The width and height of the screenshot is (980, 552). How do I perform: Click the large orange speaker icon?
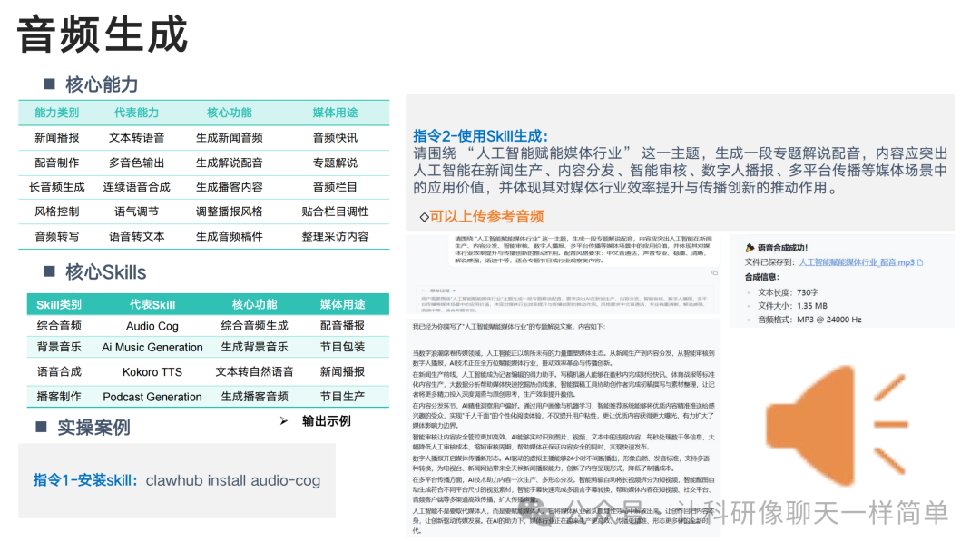tap(837, 426)
